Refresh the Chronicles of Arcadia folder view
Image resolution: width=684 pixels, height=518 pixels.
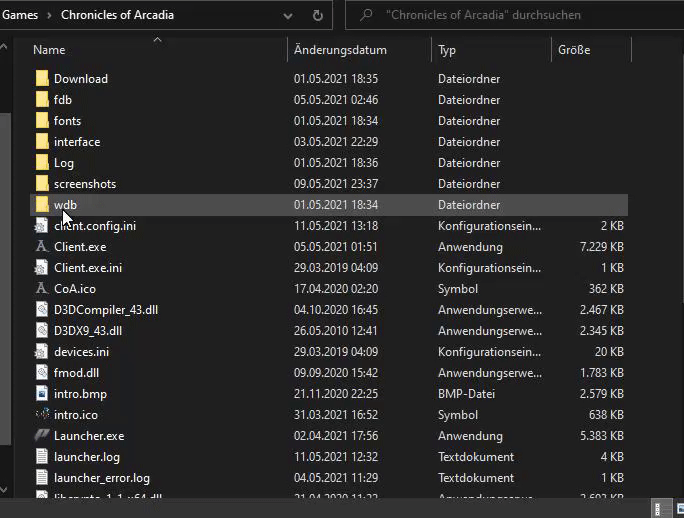[318, 15]
